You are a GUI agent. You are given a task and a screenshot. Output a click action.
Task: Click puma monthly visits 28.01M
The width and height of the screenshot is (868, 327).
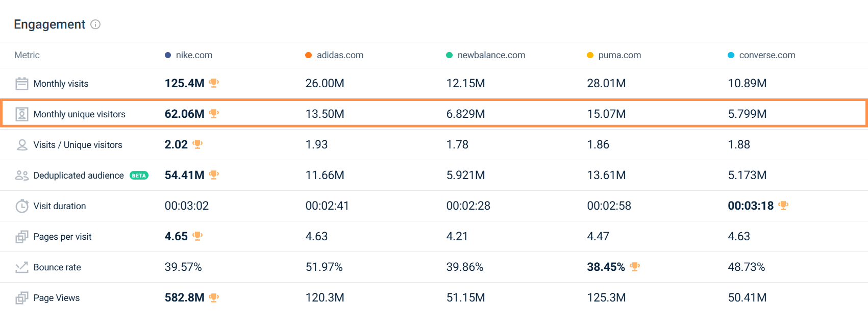606,83
